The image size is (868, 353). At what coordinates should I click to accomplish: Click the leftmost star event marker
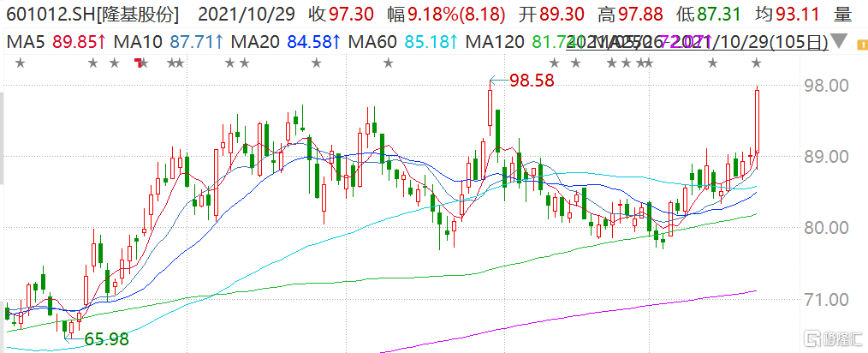(20, 63)
